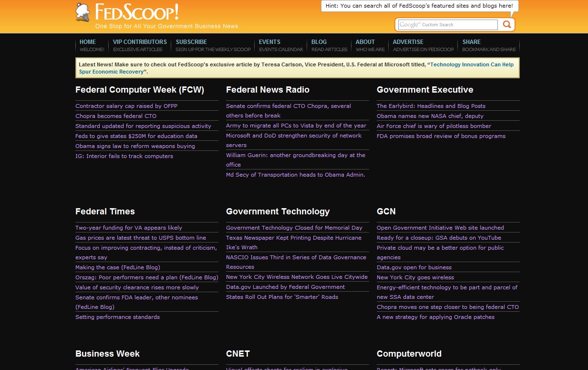Open the Home menu item
588x370 pixels.
[x=88, y=42]
